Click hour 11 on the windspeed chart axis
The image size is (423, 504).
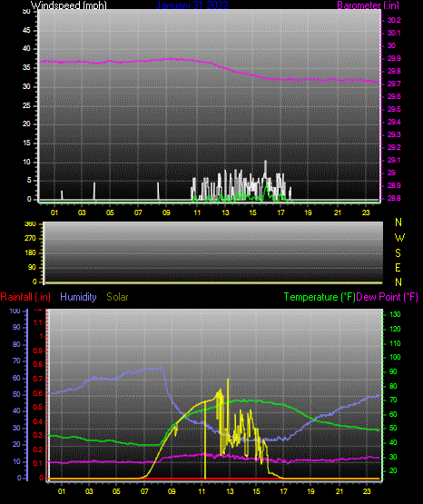click(197, 212)
